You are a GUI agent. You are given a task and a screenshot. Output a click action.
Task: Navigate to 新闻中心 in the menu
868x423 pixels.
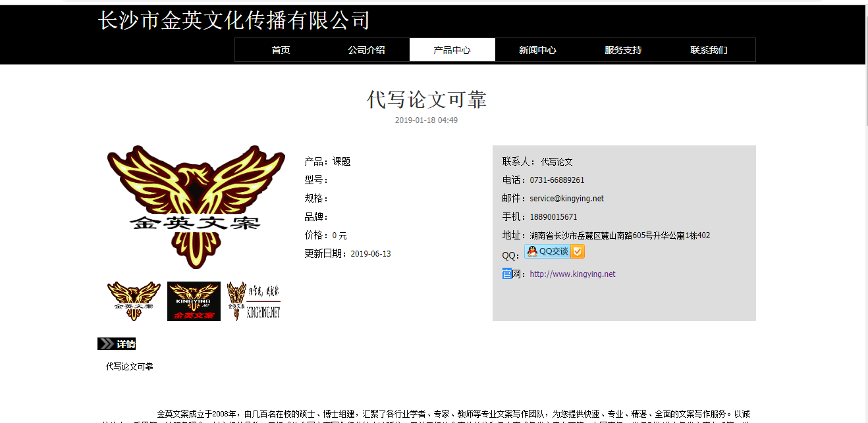pyautogui.click(x=537, y=50)
